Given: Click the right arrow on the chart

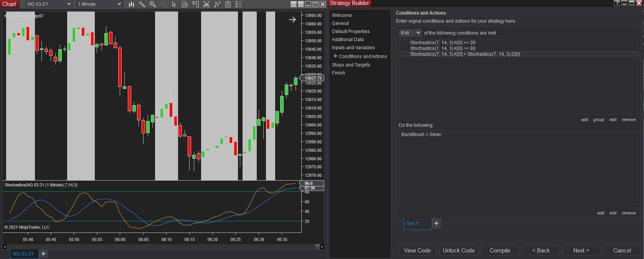Looking at the screenshot, I should coord(292,20).
